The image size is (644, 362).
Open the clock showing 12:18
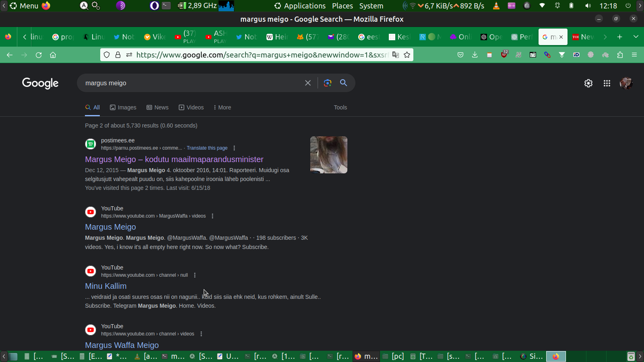pyautogui.click(x=608, y=6)
